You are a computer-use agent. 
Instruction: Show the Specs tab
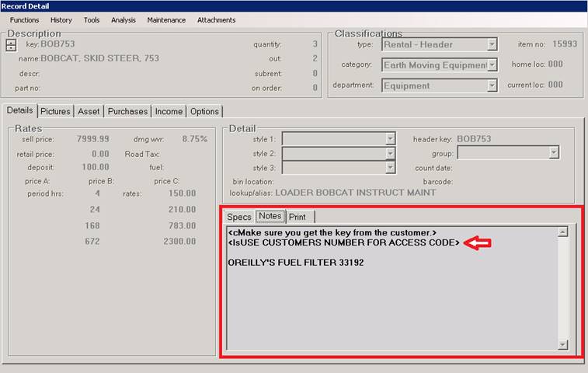239,217
